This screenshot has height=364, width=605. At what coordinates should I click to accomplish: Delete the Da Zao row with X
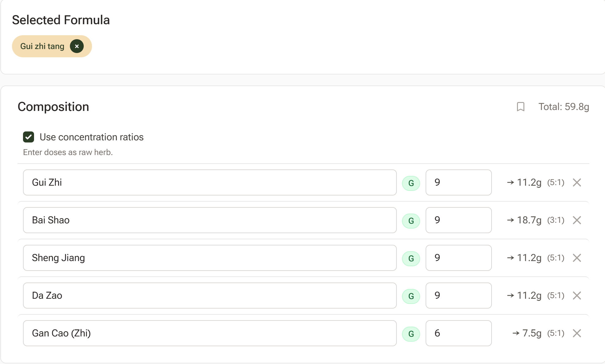577,296
